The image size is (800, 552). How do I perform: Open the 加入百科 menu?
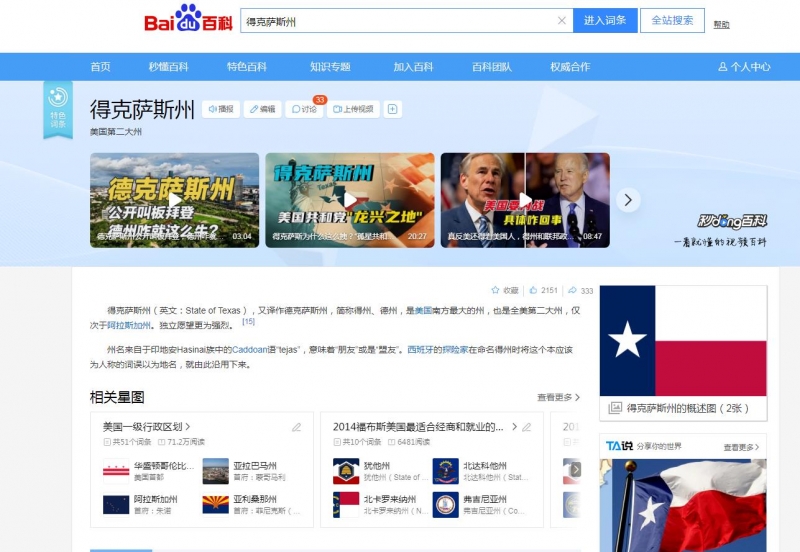click(413, 67)
